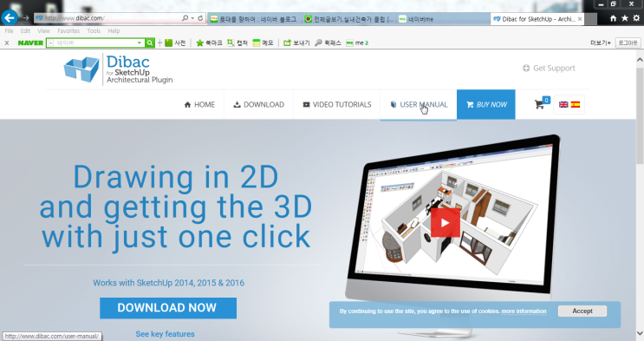Click the address bar search magnifier icon
This screenshot has height=341, width=644.
point(185,18)
